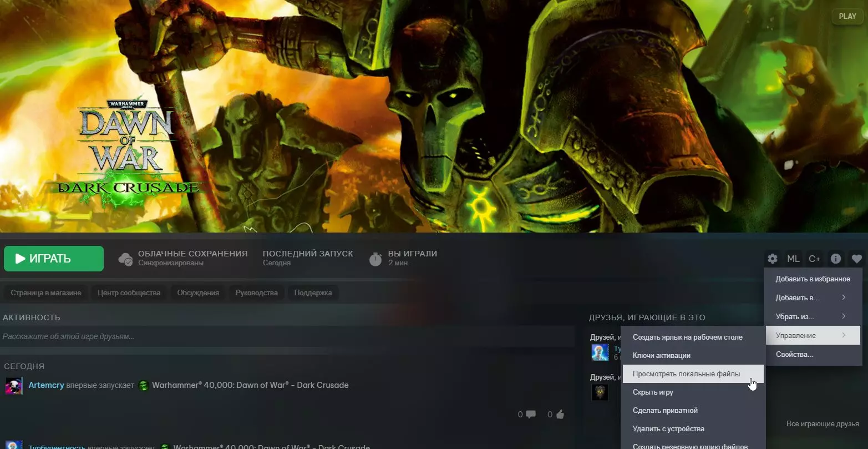
Task: Choose Сделать приватной
Action: click(693, 410)
